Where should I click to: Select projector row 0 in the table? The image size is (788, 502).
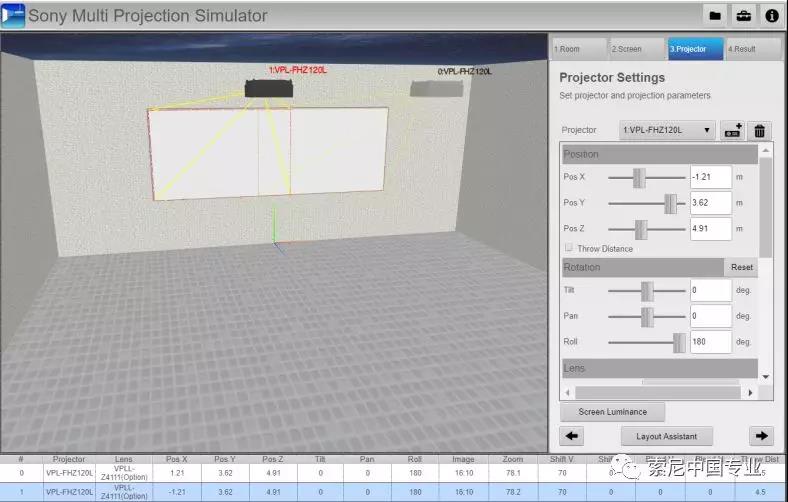pyautogui.click(x=394, y=473)
